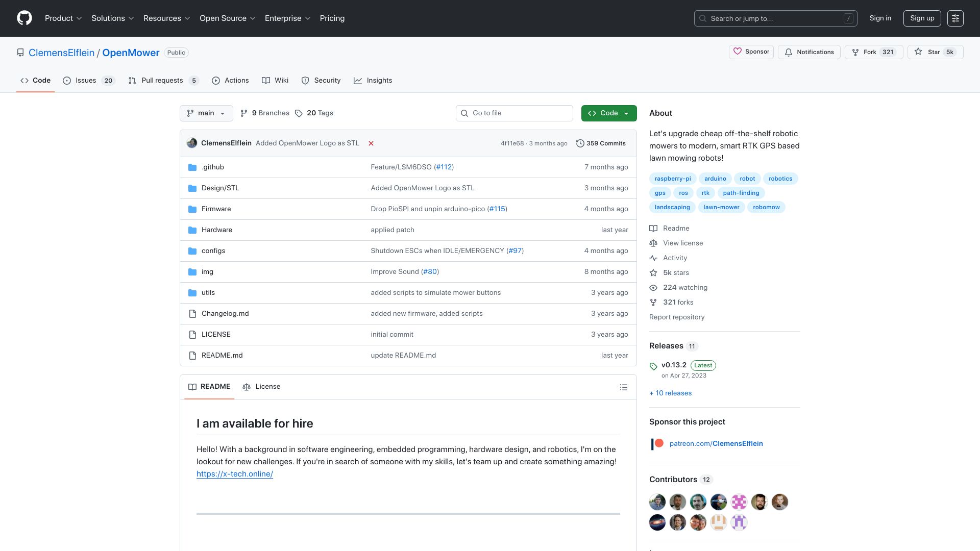Click the Sign up button

[922, 18]
